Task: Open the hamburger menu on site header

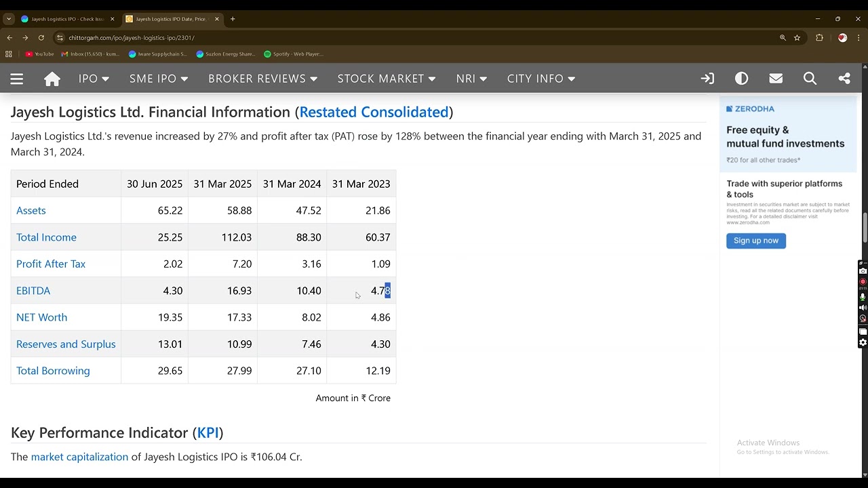Action: coord(17,79)
